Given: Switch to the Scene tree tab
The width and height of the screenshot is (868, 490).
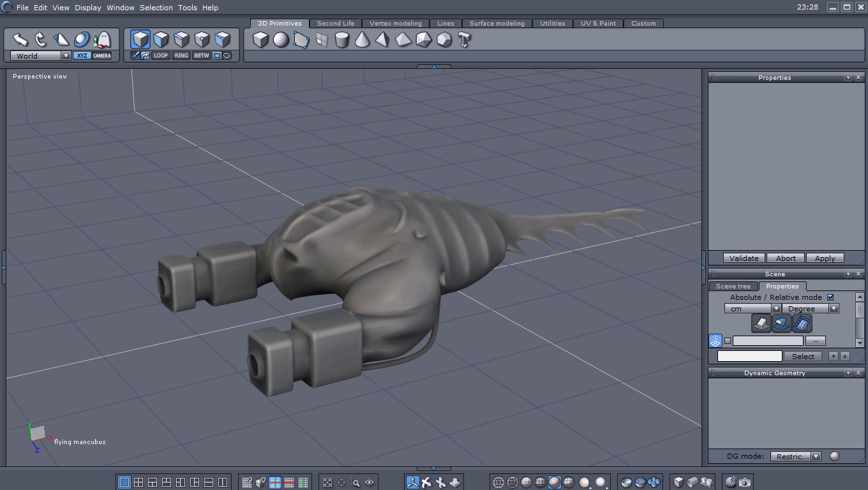Looking at the screenshot, I should tap(733, 286).
